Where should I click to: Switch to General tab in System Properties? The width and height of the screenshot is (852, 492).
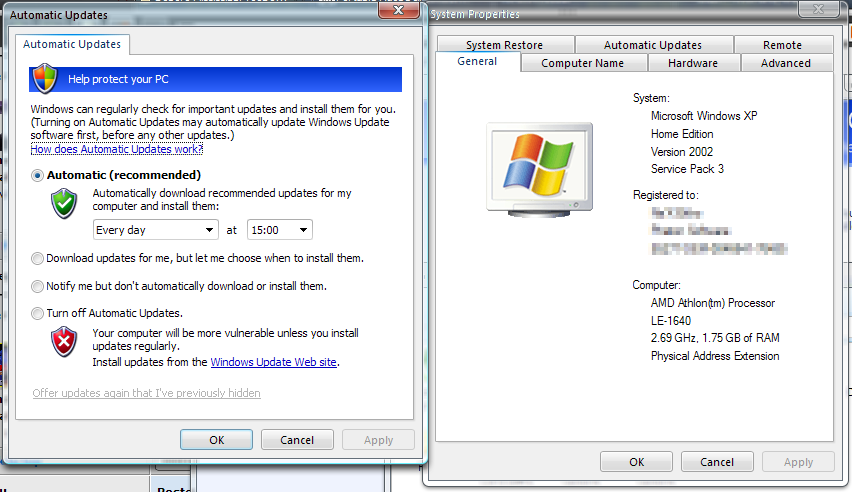(x=477, y=61)
